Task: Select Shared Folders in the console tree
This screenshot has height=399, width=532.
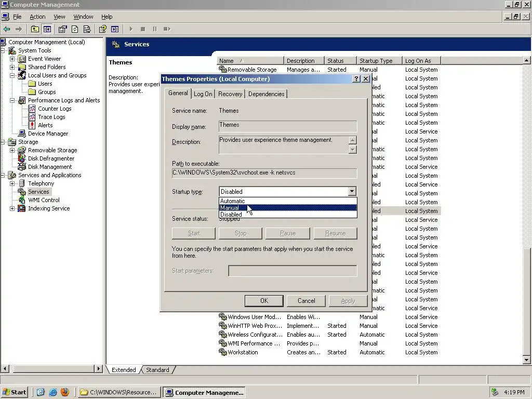Action: [46, 67]
